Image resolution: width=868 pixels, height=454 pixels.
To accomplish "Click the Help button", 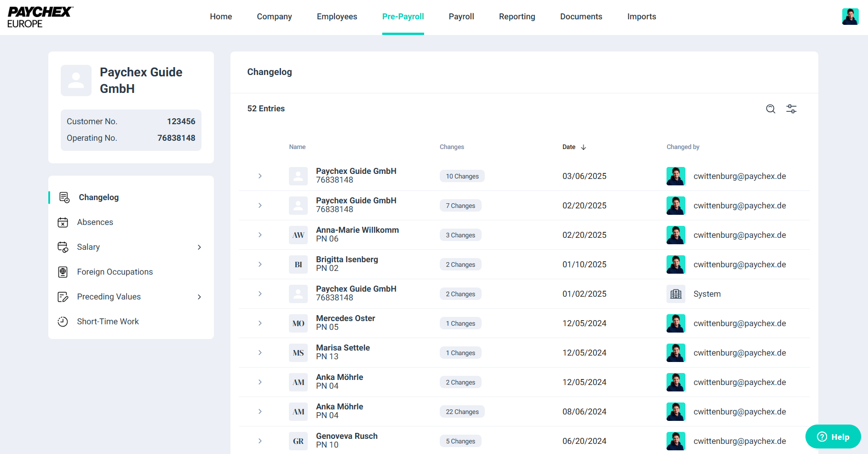I will point(833,437).
